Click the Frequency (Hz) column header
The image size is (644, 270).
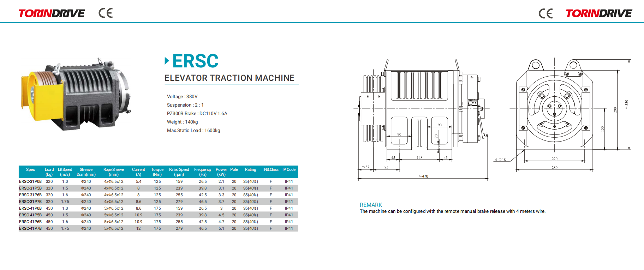tap(203, 172)
